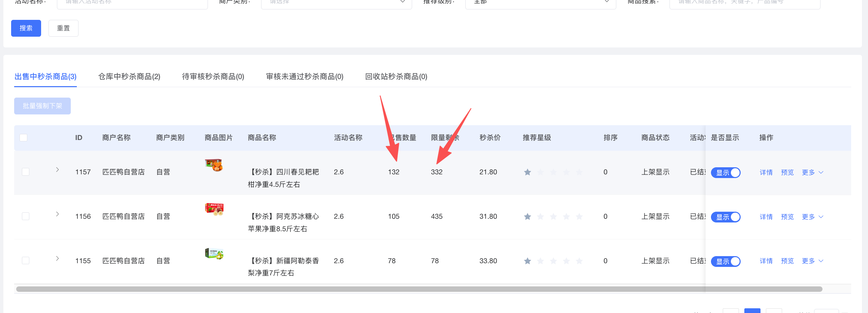Open apple product thumbnail in row 1156
This screenshot has height=313, width=868.
[214, 209]
